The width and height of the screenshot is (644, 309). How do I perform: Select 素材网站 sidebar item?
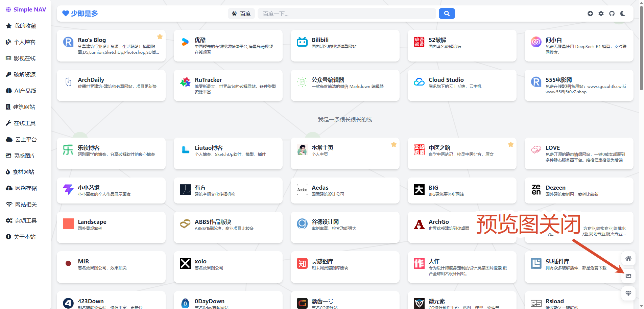pyautogui.click(x=20, y=172)
